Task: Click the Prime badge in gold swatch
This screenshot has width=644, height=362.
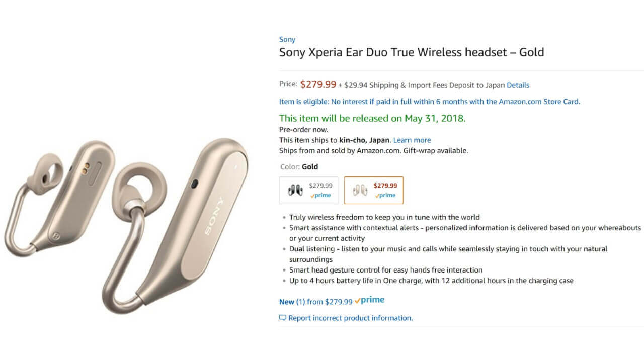Action: pyautogui.click(x=385, y=195)
